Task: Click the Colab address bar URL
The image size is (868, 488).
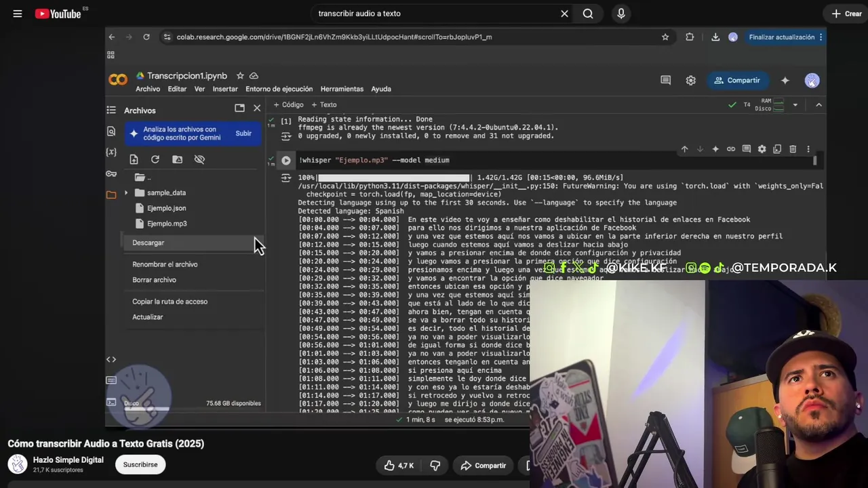Action: coord(334,37)
